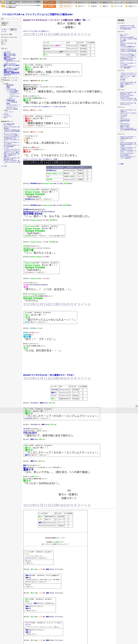Image resolution: width=138 pixels, height=644 pixels.
Task: Open Vicious bee[???] history link
Action: tap(125, 125)
